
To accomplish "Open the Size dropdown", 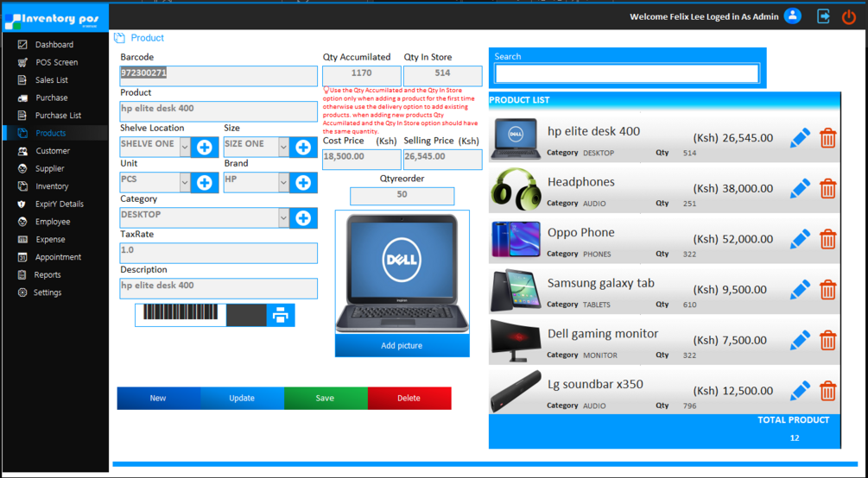I will click(283, 148).
